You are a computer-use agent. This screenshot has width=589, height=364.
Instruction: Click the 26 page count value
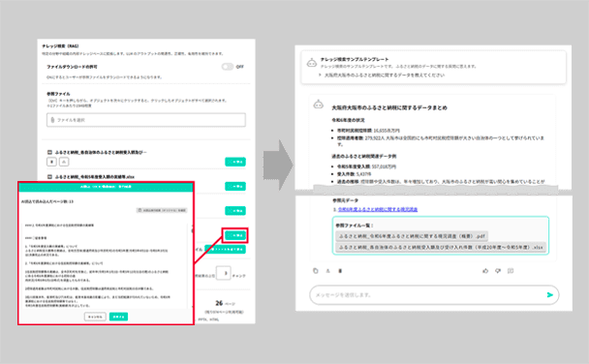(x=219, y=303)
